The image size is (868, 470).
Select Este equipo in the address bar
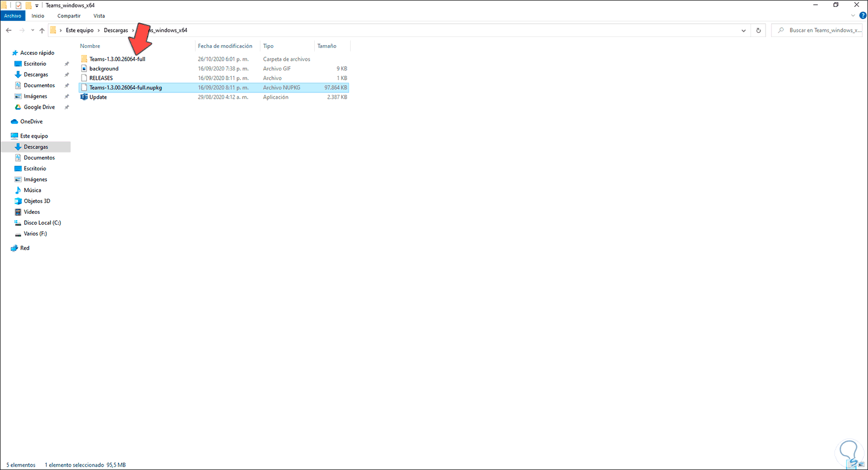click(x=80, y=30)
